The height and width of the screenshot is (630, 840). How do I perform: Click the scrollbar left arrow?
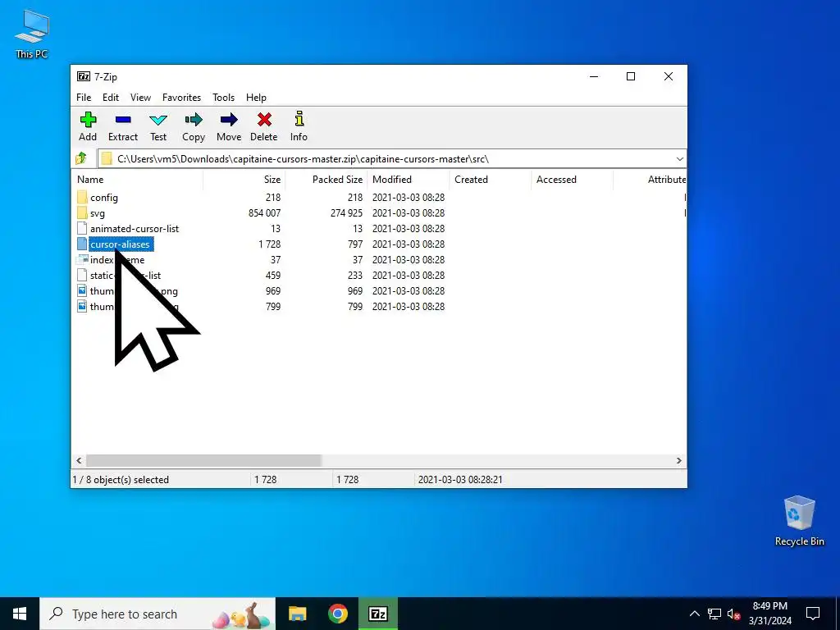pyautogui.click(x=79, y=461)
